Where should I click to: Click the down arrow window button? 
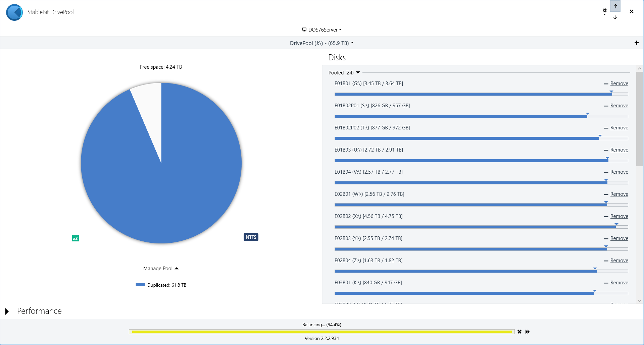click(615, 17)
